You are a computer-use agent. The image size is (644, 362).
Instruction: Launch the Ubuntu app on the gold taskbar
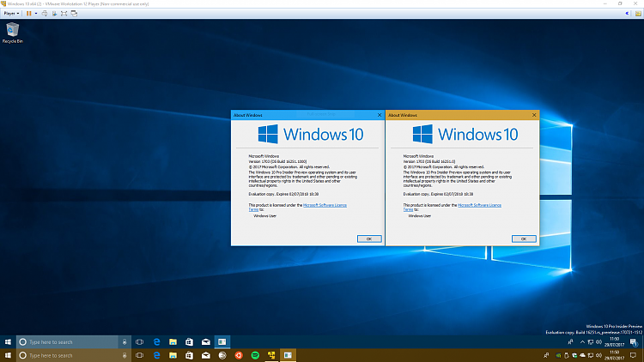click(239, 355)
